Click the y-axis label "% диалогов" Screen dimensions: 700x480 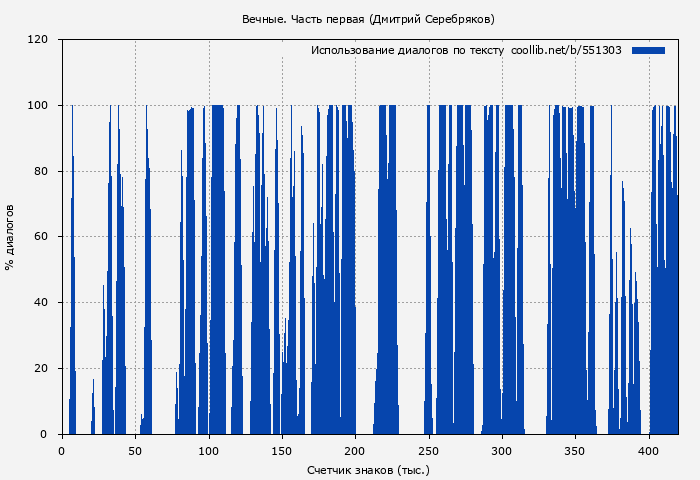pyautogui.click(x=10, y=237)
